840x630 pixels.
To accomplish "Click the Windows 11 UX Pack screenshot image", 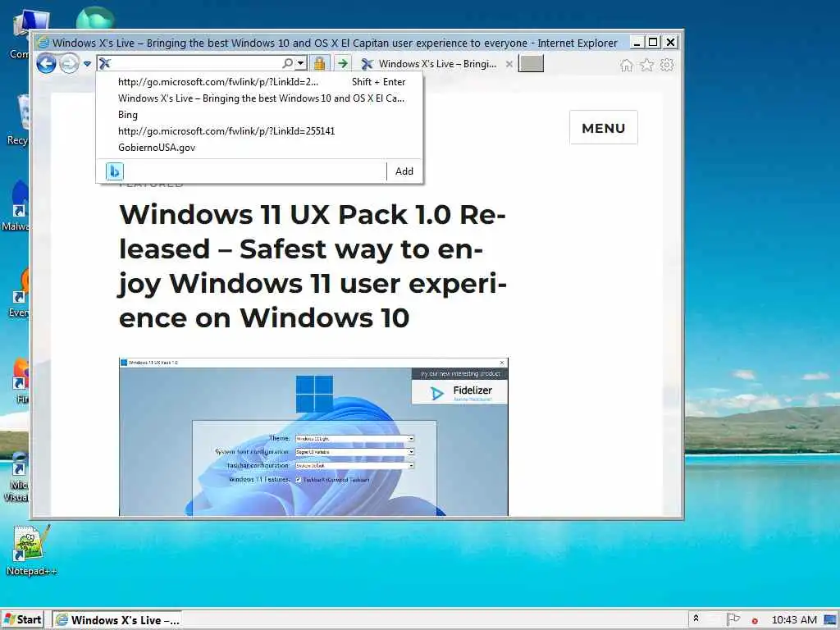I will coord(313,436).
